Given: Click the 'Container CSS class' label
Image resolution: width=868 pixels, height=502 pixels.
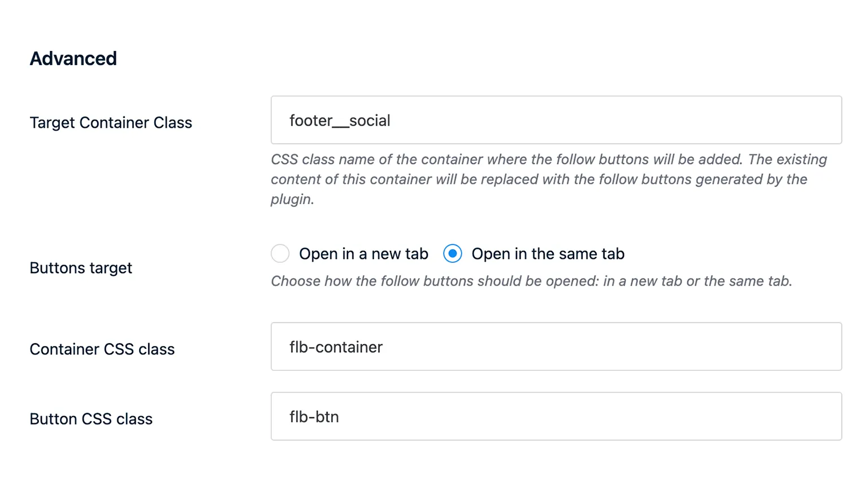Looking at the screenshot, I should click(102, 349).
